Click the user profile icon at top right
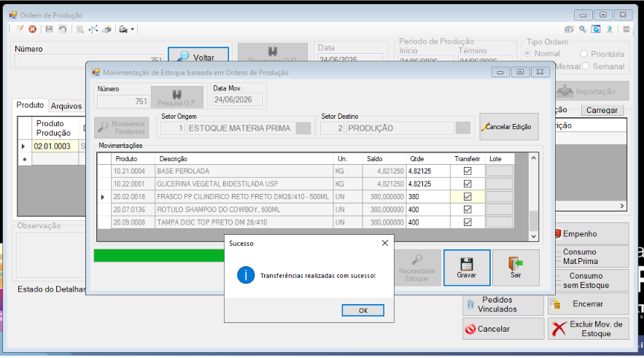The width and height of the screenshot is (644, 358). (610, 29)
